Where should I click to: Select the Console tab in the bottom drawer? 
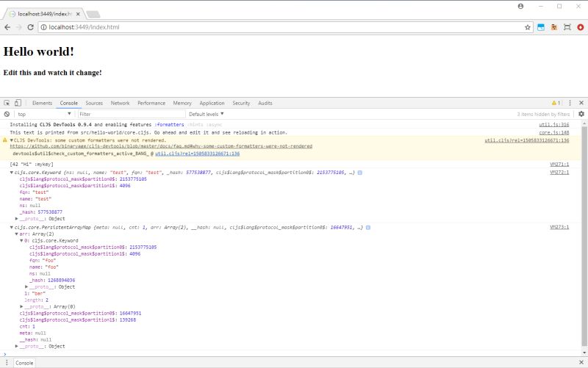click(24, 363)
